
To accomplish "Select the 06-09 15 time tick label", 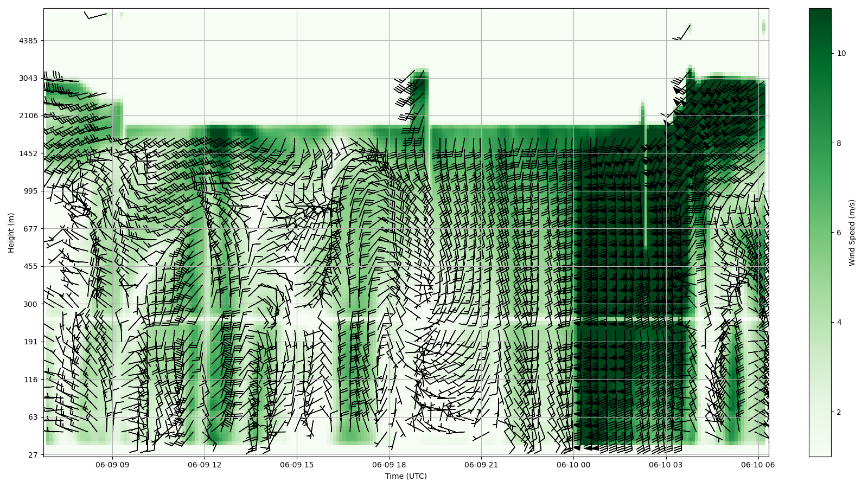I will 297,465.
